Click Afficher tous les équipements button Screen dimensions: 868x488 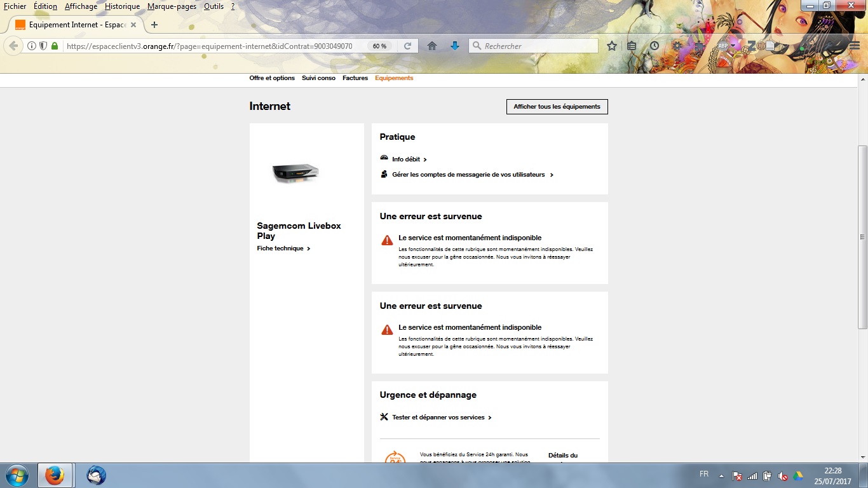(557, 107)
